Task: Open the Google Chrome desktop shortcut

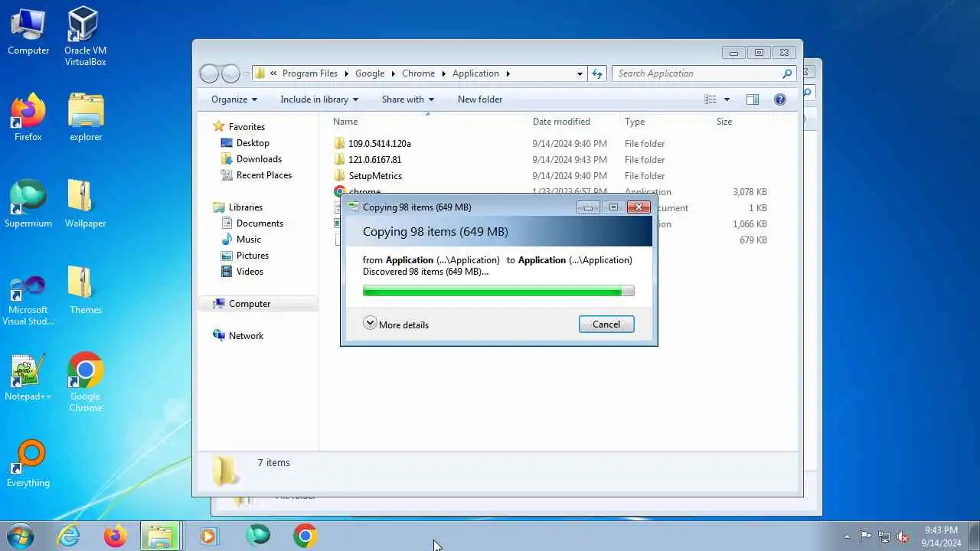Action: tap(85, 382)
